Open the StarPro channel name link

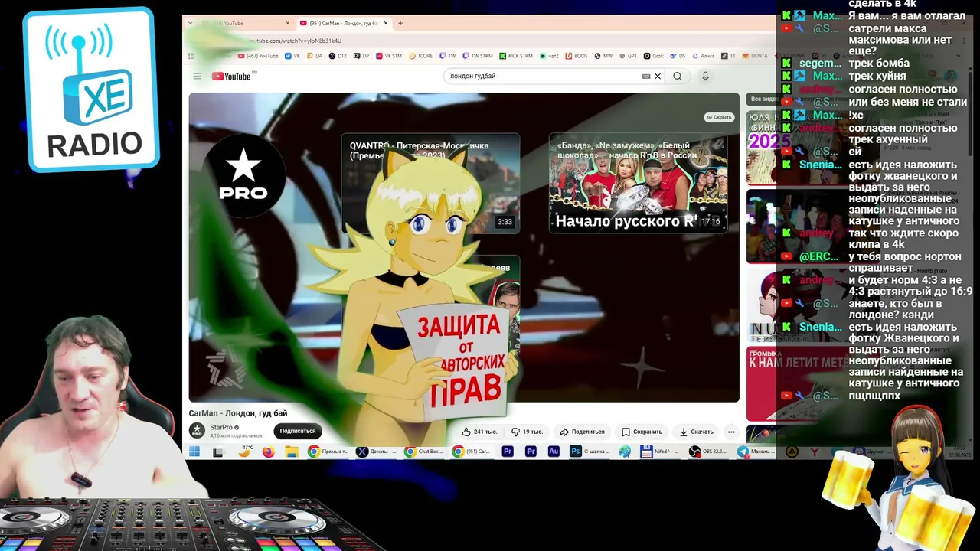coord(220,427)
